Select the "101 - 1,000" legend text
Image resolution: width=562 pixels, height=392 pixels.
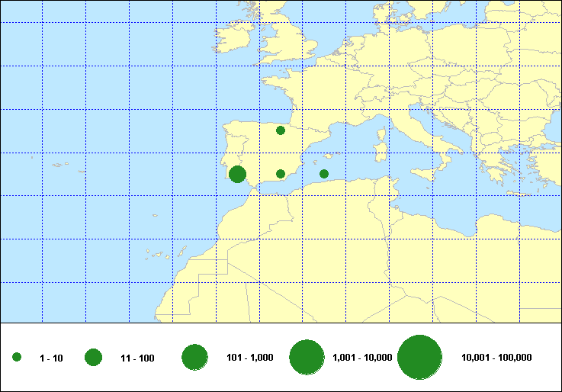250,358
